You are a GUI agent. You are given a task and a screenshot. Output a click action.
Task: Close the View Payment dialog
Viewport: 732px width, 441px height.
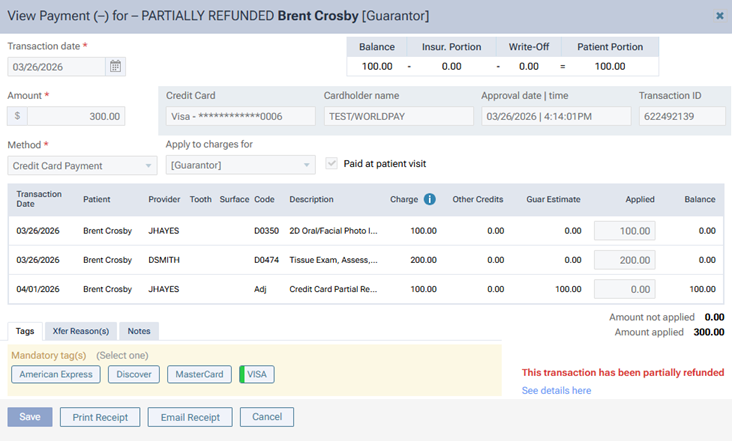coord(720,16)
